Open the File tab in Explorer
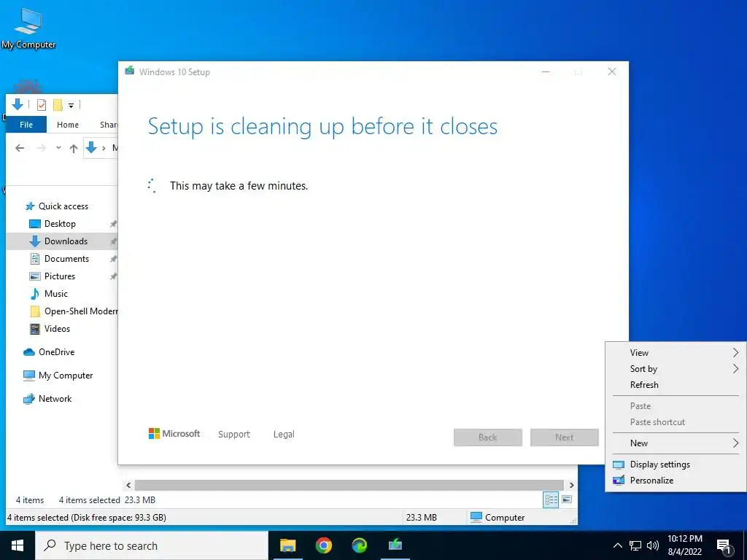 coord(26,125)
